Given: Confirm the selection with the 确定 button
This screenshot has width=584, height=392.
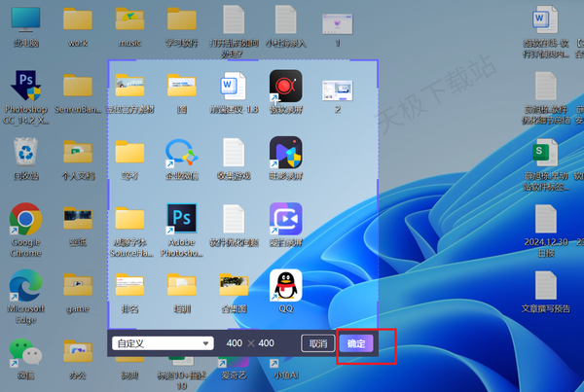Looking at the screenshot, I should click(x=356, y=343).
